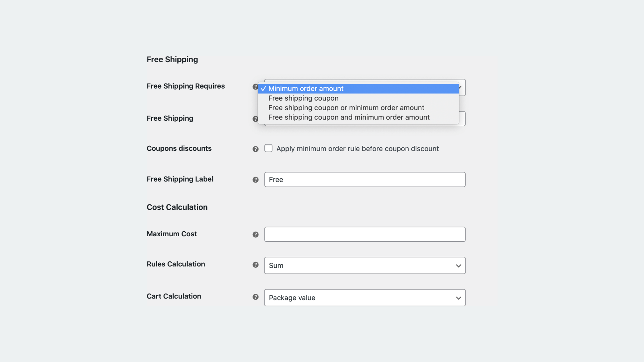Open the Maximum Cost help tooltip
This screenshot has width=644, height=362.
[255, 234]
